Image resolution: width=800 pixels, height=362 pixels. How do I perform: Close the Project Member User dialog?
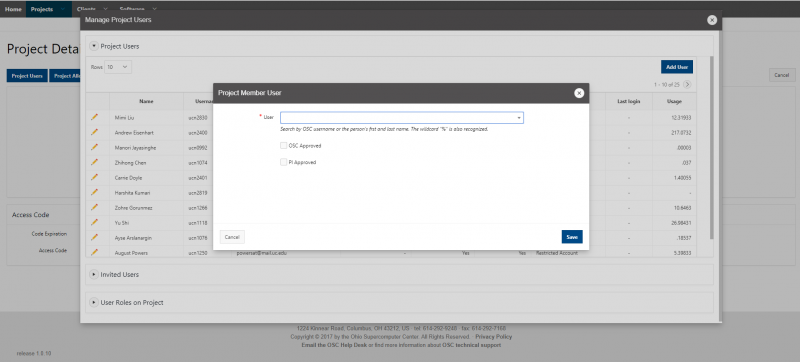click(x=579, y=93)
